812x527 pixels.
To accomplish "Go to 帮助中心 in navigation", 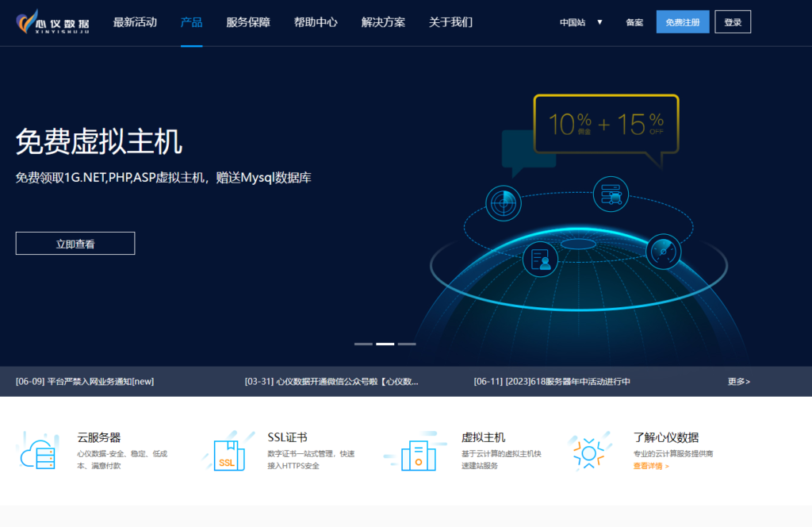I will pos(316,22).
